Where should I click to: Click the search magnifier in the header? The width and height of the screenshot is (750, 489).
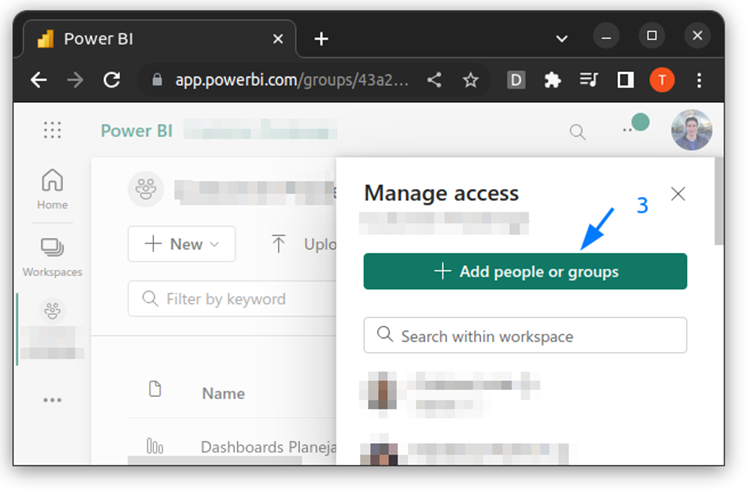[x=577, y=131]
